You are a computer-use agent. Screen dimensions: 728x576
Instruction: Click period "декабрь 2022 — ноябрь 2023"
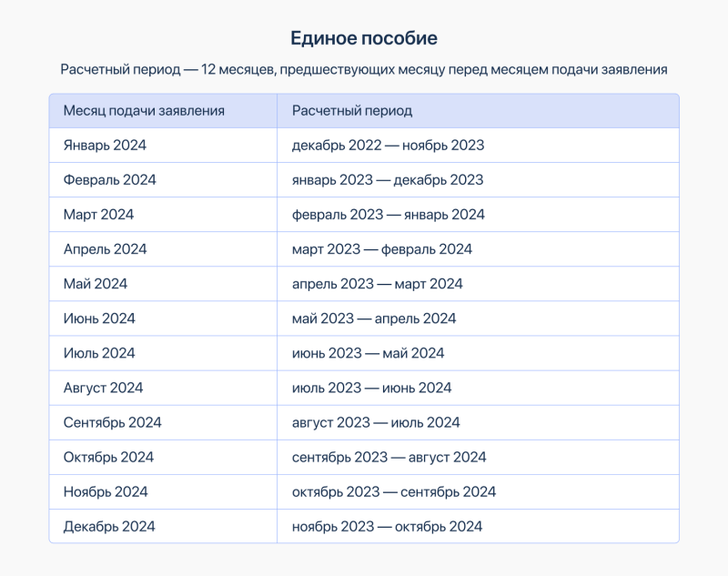pyautogui.click(x=388, y=146)
